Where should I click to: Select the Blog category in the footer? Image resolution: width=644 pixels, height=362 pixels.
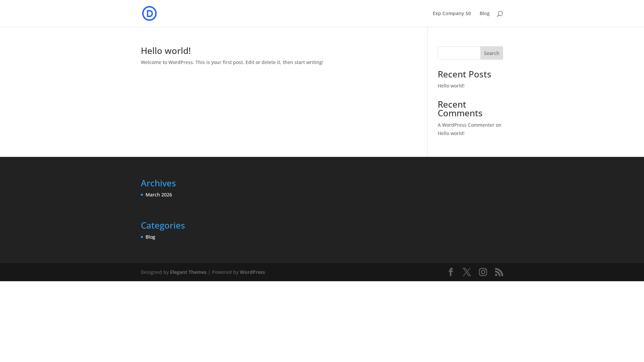tap(150, 237)
